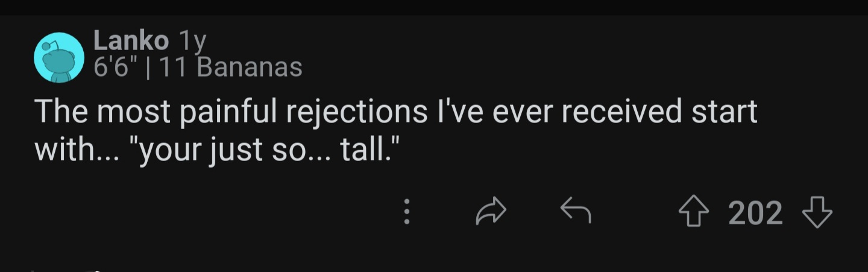Screen dimensions: 868x272
Task: Expand overflow actions via vertical ellipsis
Action: pyautogui.click(x=407, y=212)
